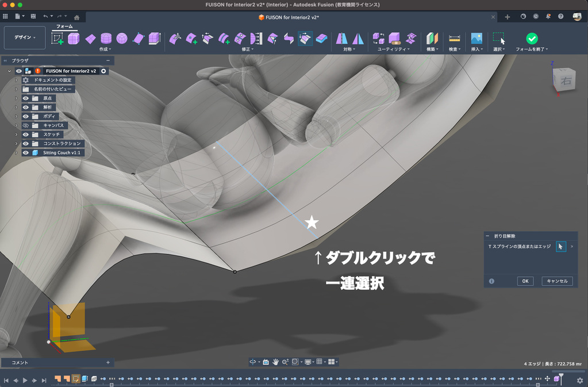Select the Cylinder form tool
The width and height of the screenshot is (588, 387).
tap(106, 39)
